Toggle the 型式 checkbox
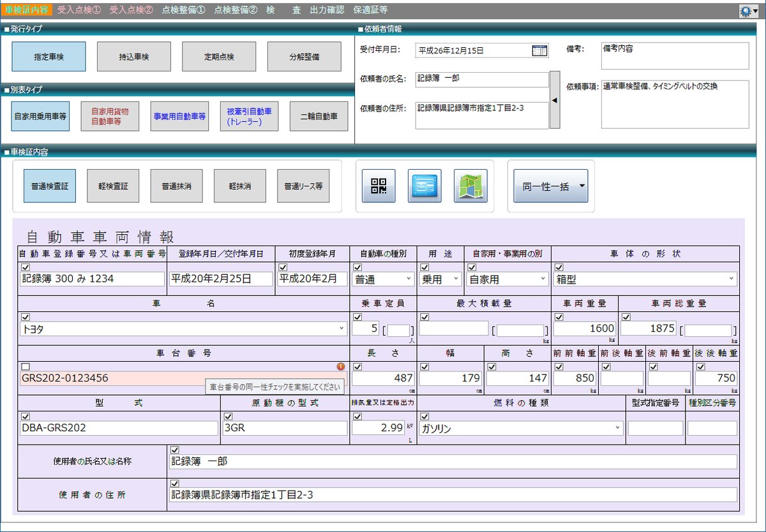Viewport: 766px width, 532px height. (26, 417)
